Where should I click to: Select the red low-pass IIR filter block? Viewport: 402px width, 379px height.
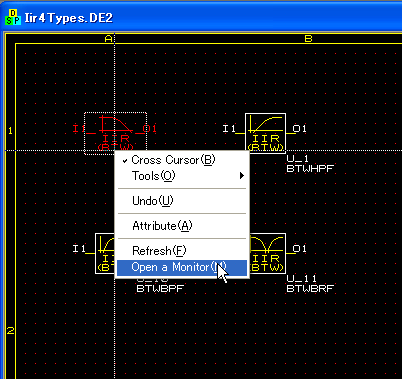115,133
